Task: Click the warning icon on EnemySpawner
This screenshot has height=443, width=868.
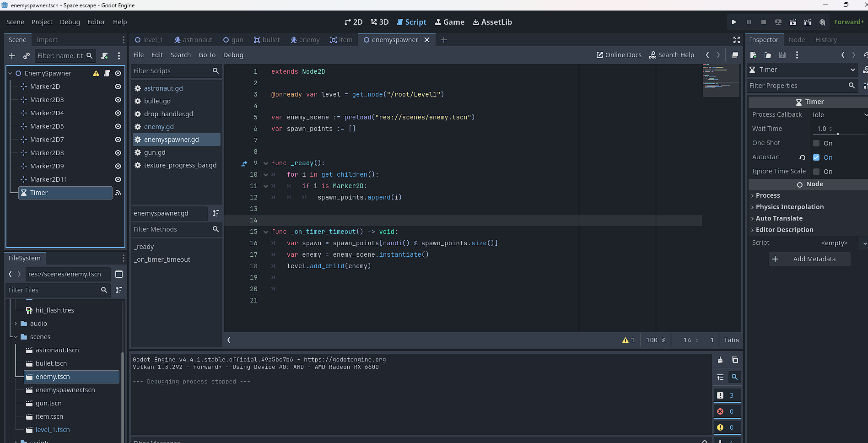Action: (96, 73)
